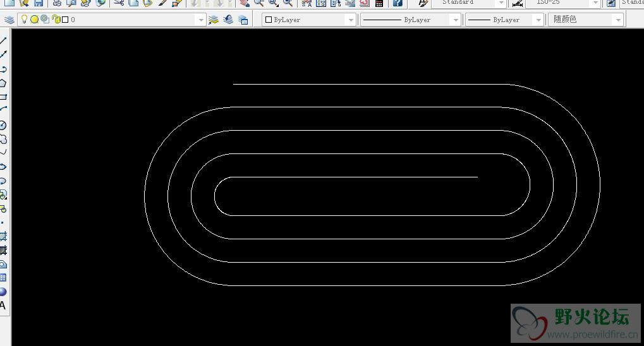Click the layer 0 color swatch
This screenshot has height=346, width=644.
coord(65,20)
